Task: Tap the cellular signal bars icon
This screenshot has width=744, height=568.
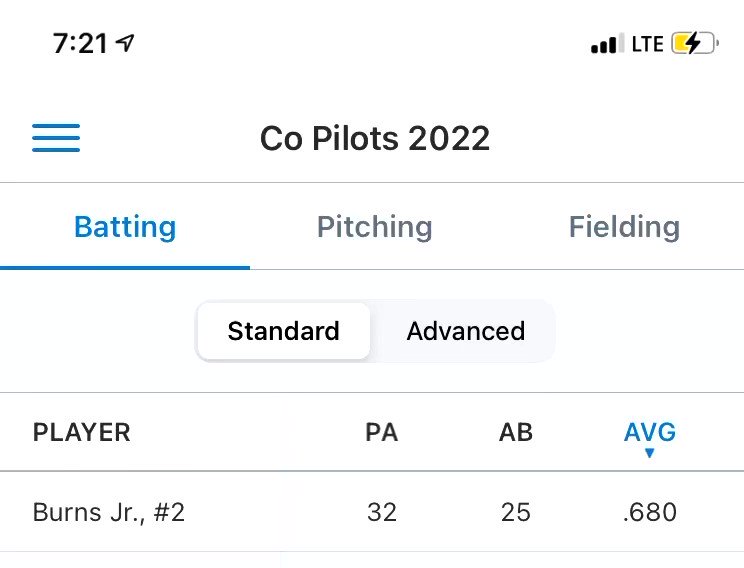Action: click(607, 44)
